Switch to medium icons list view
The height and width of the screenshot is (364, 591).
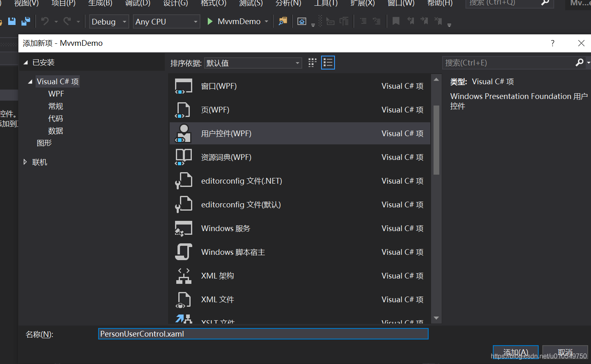coord(328,63)
